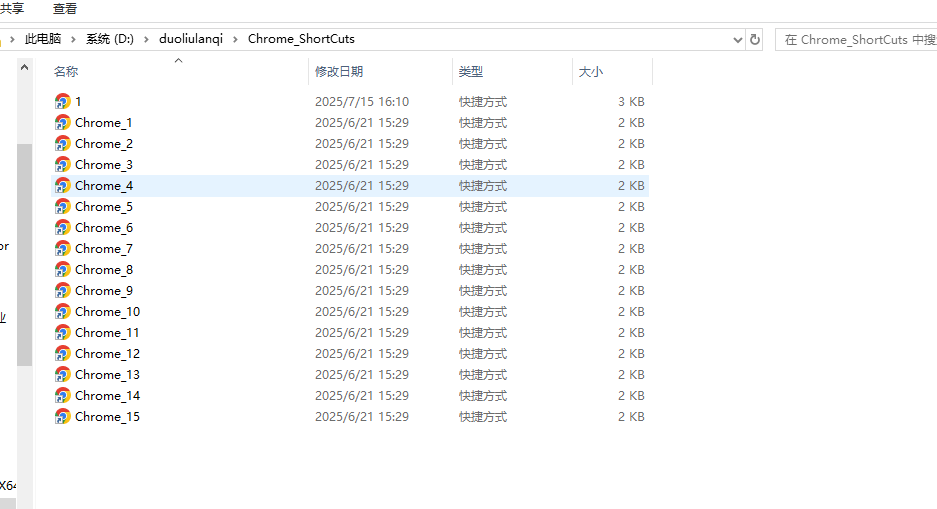Click the Chrome_7 shortcut icon

[x=63, y=249]
